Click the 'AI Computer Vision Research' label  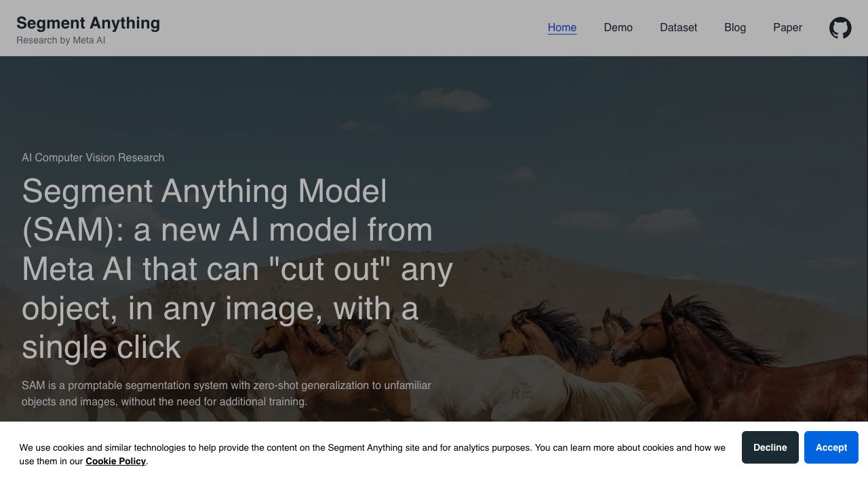(93, 158)
